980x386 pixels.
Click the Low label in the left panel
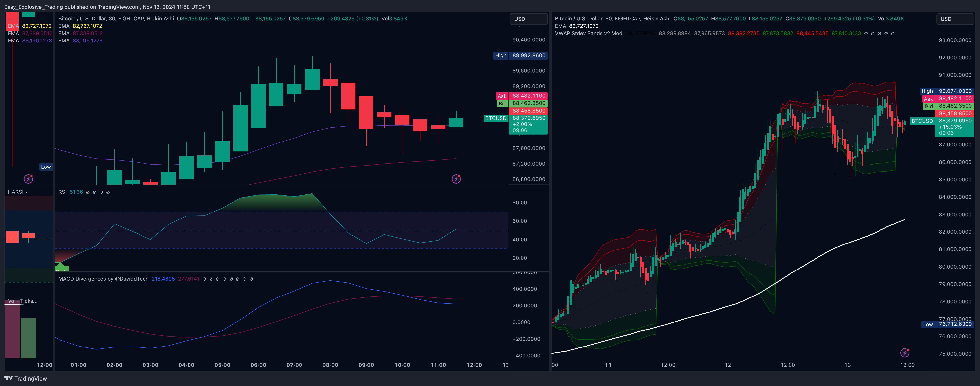(46, 167)
